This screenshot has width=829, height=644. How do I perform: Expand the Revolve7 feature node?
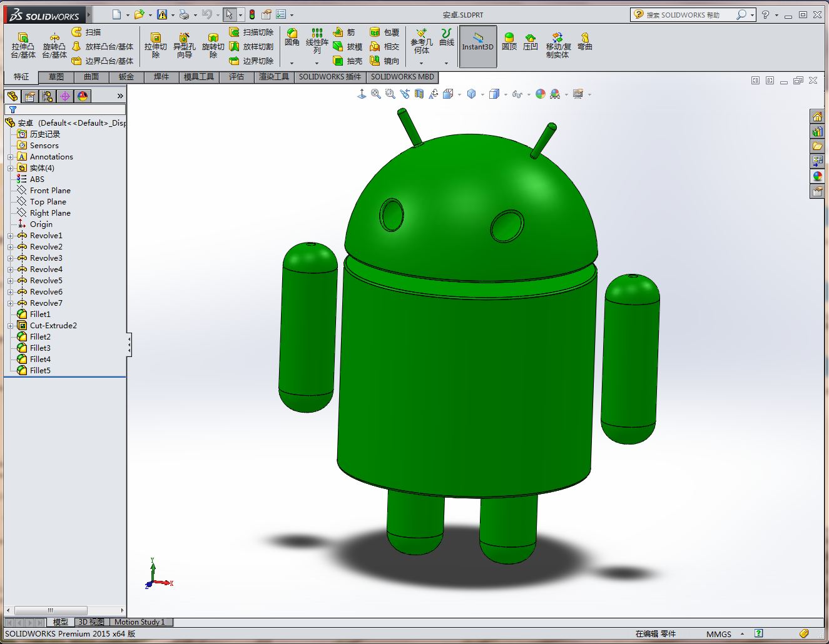click(x=10, y=303)
